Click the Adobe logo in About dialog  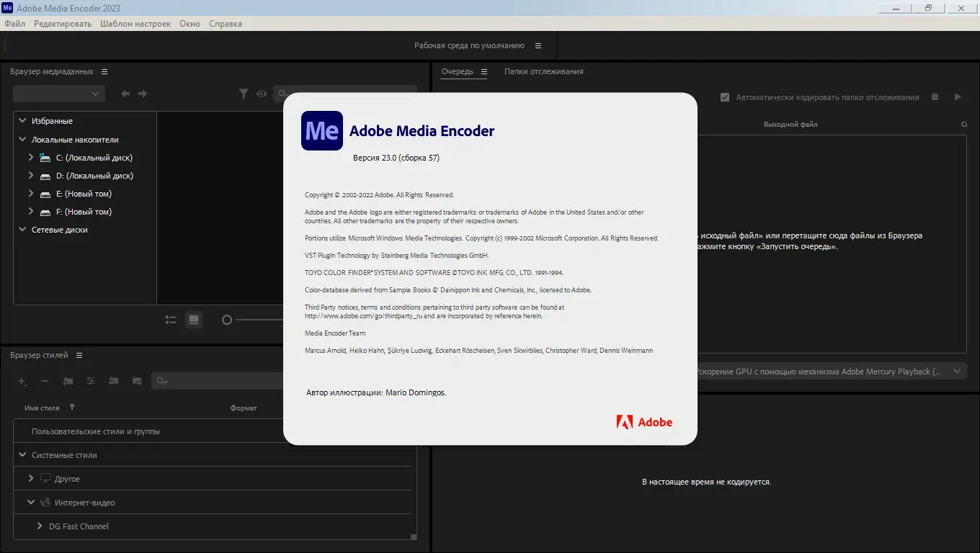[x=644, y=423]
